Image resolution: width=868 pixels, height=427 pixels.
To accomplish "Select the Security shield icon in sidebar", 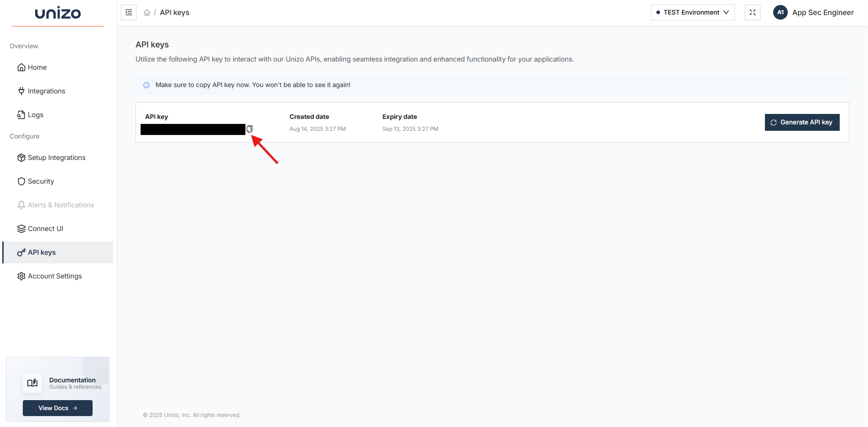I will [21, 181].
